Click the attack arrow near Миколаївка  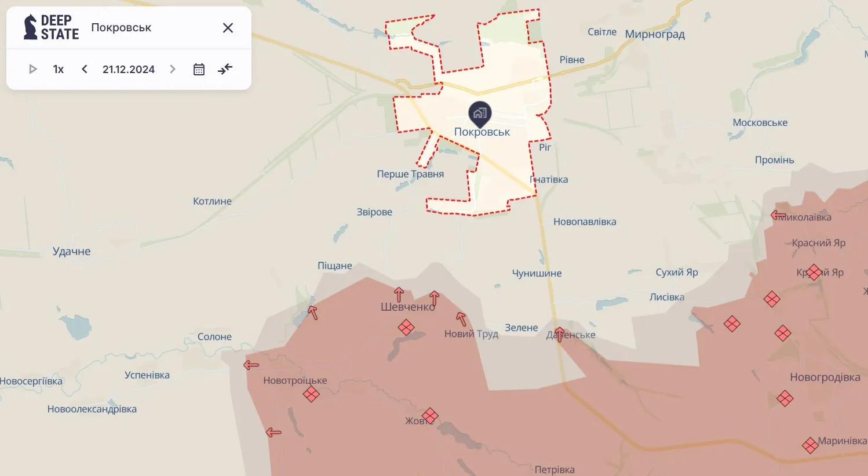coord(778,215)
